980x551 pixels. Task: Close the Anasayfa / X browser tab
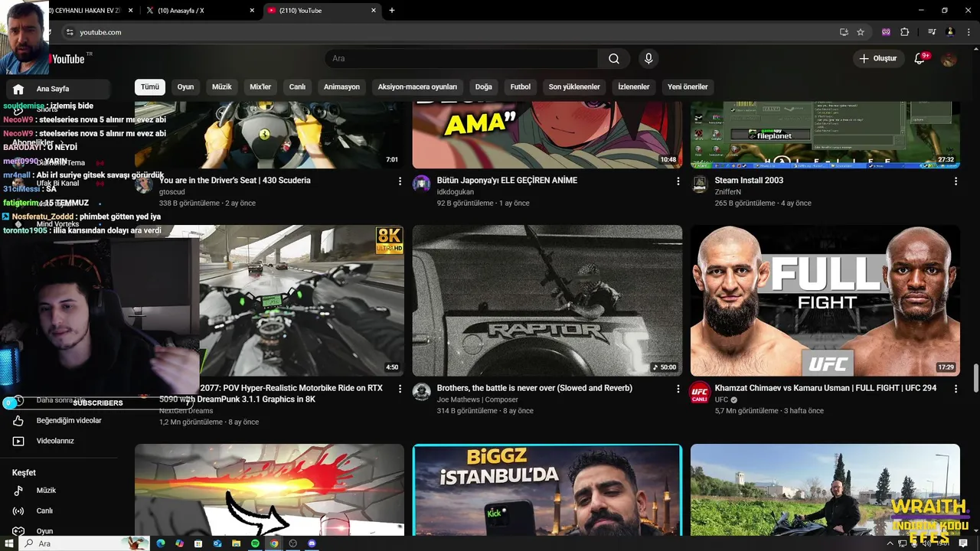click(x=252, y=11)
